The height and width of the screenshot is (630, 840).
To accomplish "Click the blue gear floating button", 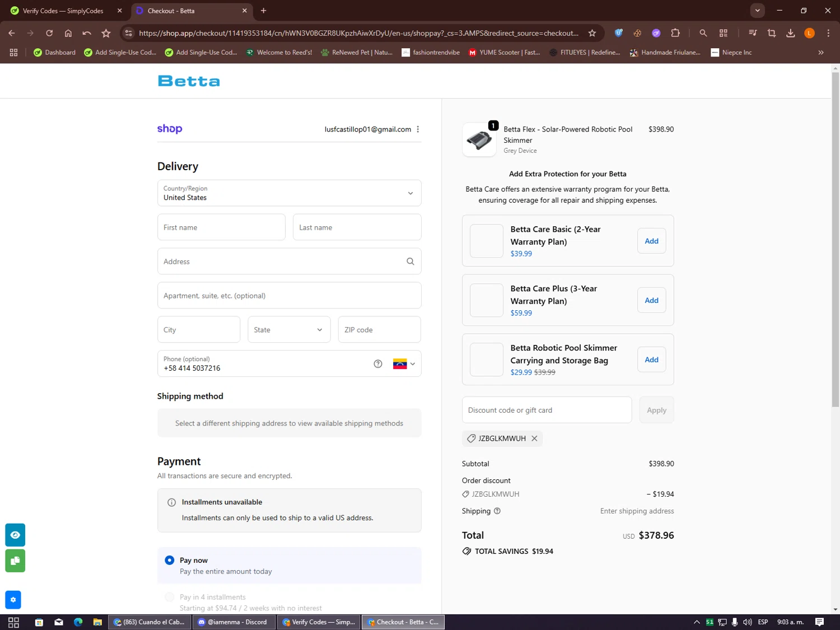I will pos(13,600).
